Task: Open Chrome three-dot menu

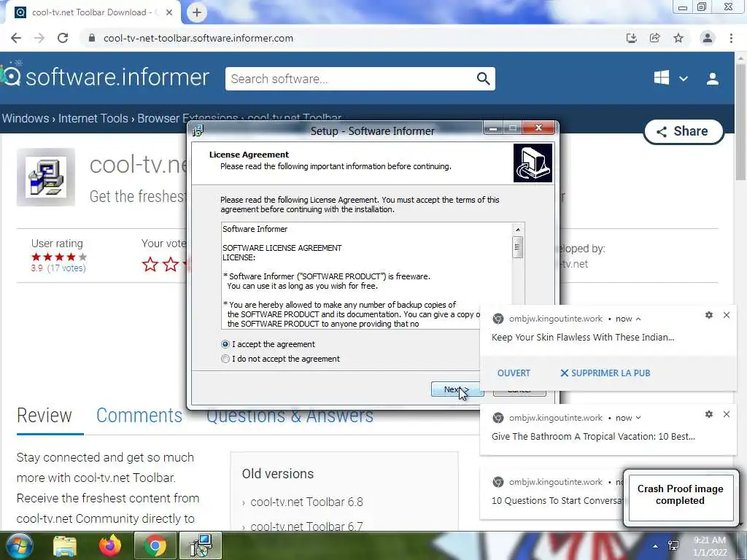Action: (x=731, y=38)
